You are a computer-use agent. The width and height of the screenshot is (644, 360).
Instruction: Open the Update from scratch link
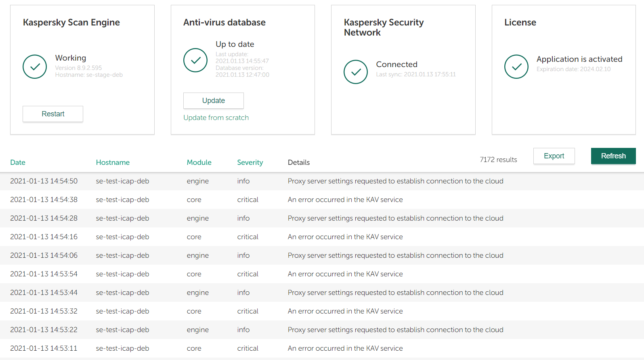(x=216, y=118)
